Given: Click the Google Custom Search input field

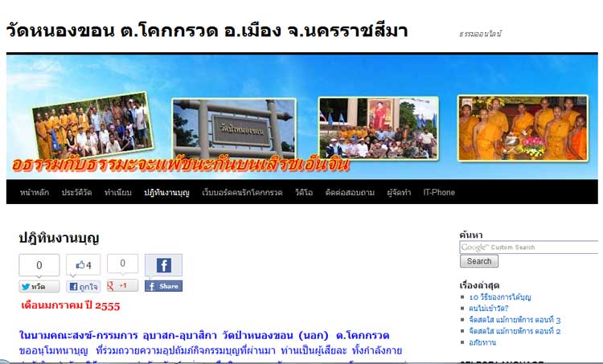Looking at the screenshot, I should coord(529,247).
